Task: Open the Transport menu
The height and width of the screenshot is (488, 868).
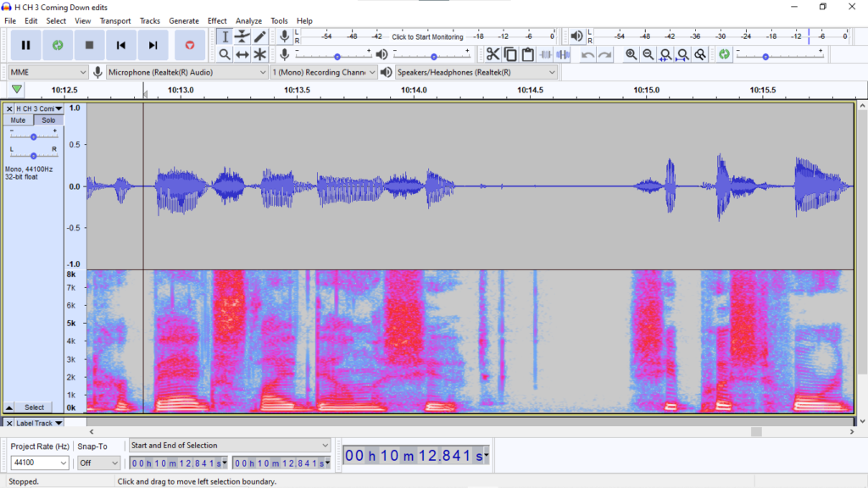Action: (x=115, y=20)
